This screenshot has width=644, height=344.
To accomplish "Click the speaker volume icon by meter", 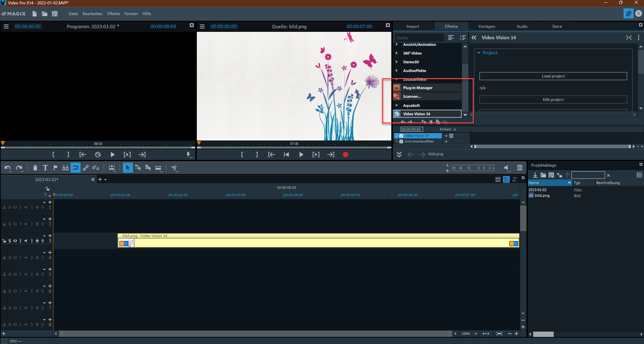I will (x=507, y=168).
